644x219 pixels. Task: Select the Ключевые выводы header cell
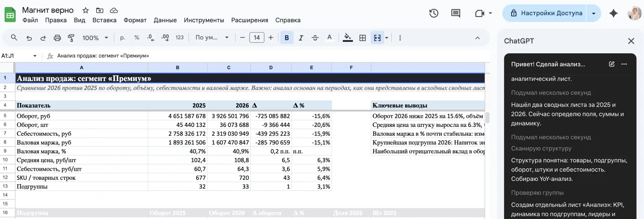428,105
